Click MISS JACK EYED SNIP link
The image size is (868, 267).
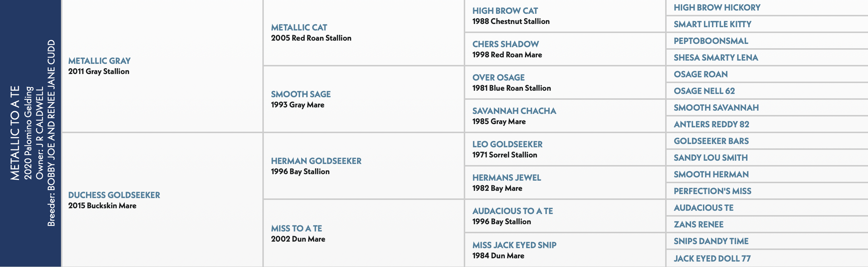514,245
